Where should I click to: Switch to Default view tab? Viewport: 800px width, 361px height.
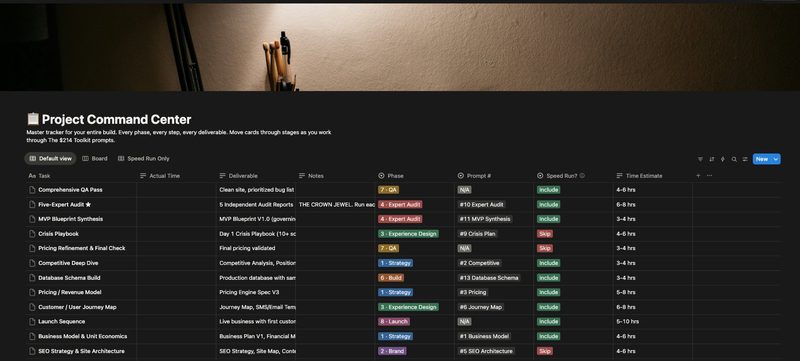pyautogui.click(x=51, y=159)
